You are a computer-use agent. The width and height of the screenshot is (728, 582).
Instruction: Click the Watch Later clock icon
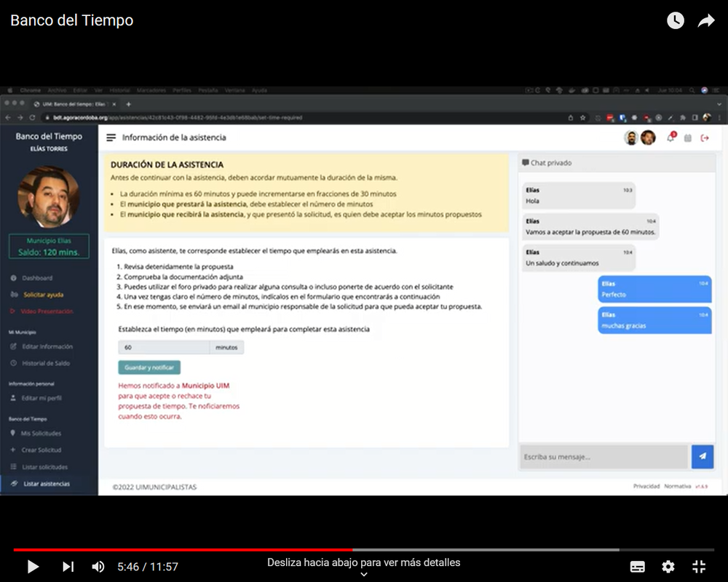pyautogui.click(x=676, y=21)
